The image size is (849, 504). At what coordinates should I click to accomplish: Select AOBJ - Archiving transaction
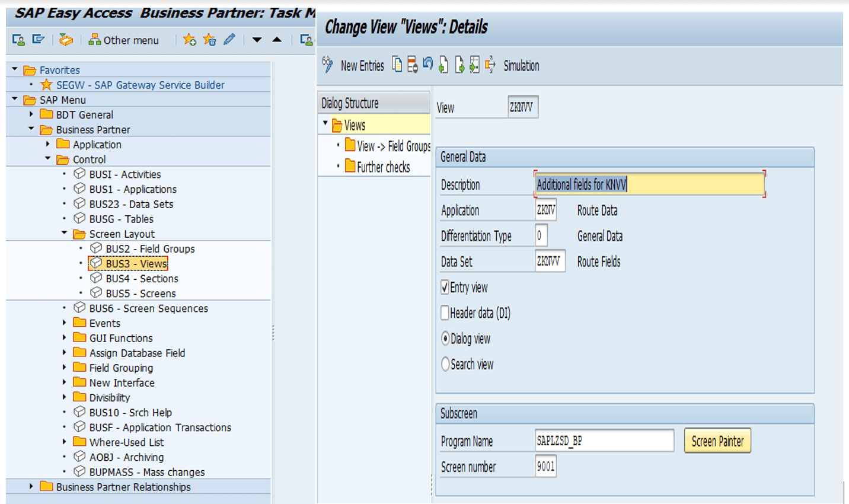(x=126, y=457)
